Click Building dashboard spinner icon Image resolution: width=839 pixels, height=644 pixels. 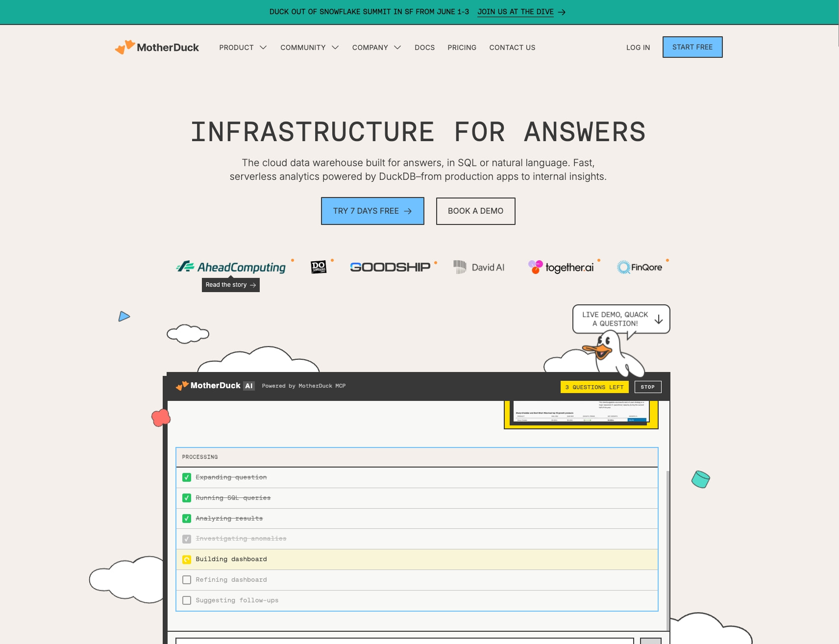point(187,559)
